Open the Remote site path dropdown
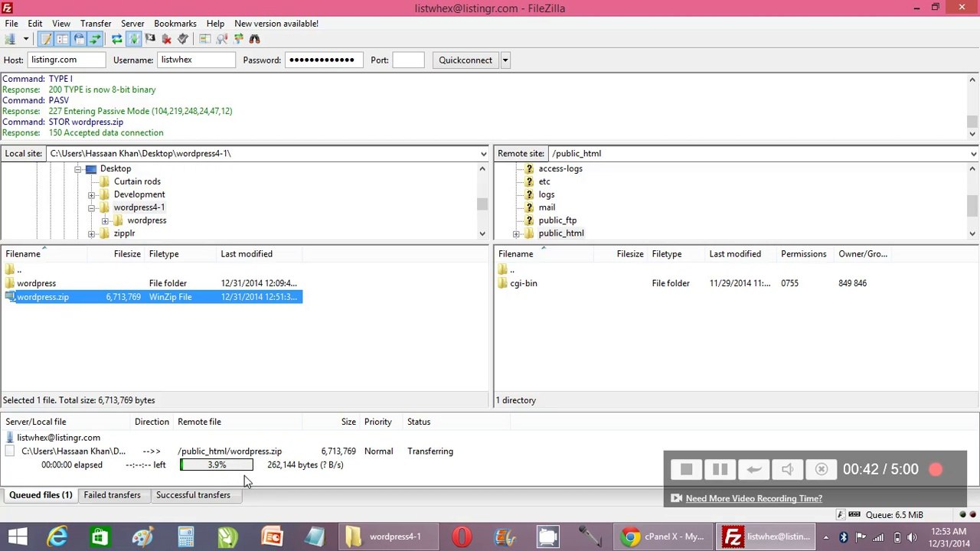Image resolution: width=980 pixels, height=551 pixels. pos(972,154)
